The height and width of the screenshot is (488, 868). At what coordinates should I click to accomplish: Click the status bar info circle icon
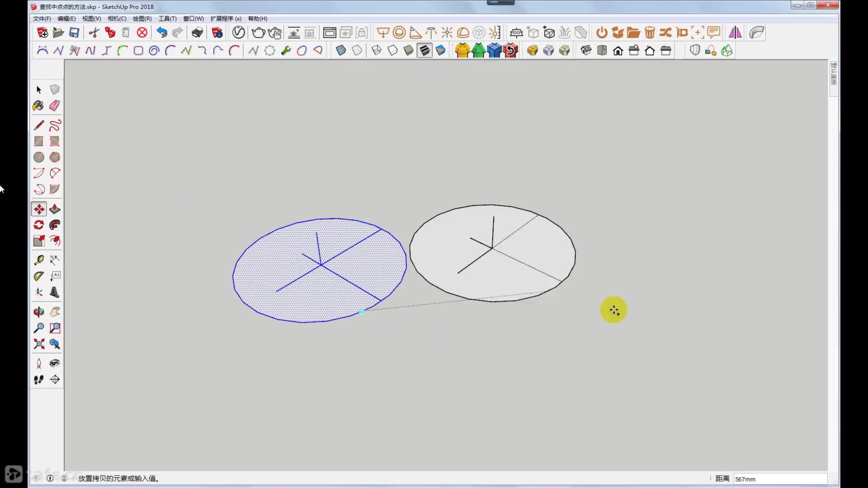50,478
